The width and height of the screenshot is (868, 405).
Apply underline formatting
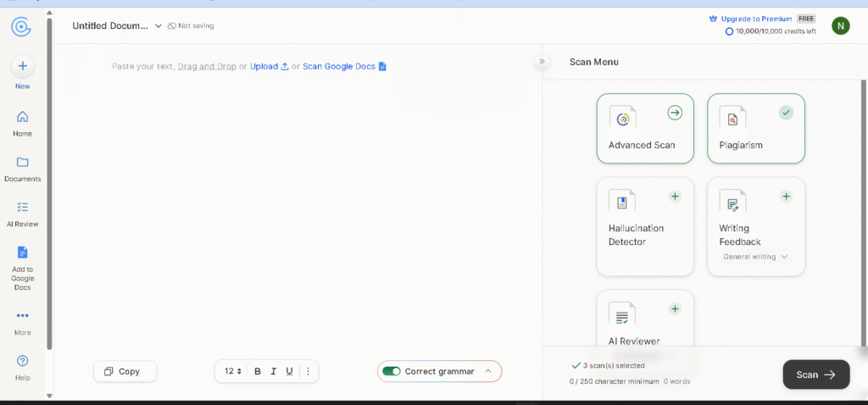coord(289,371)
